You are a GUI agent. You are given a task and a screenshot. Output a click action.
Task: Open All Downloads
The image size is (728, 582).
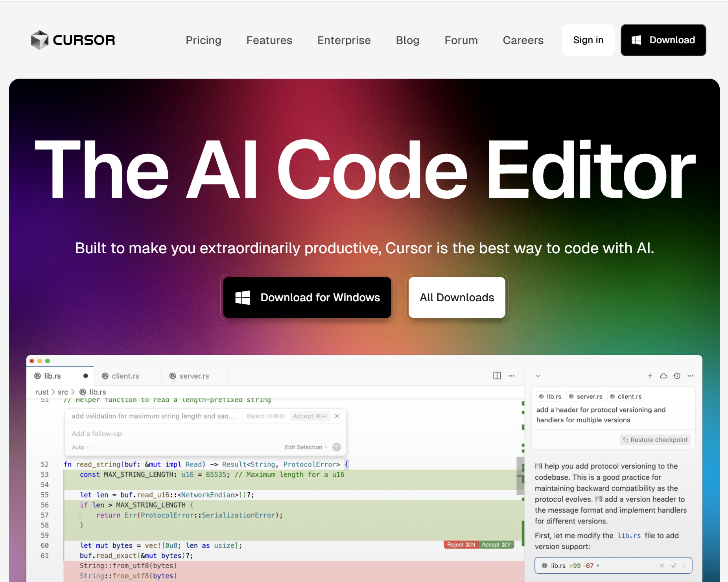(x=457, y=297)
